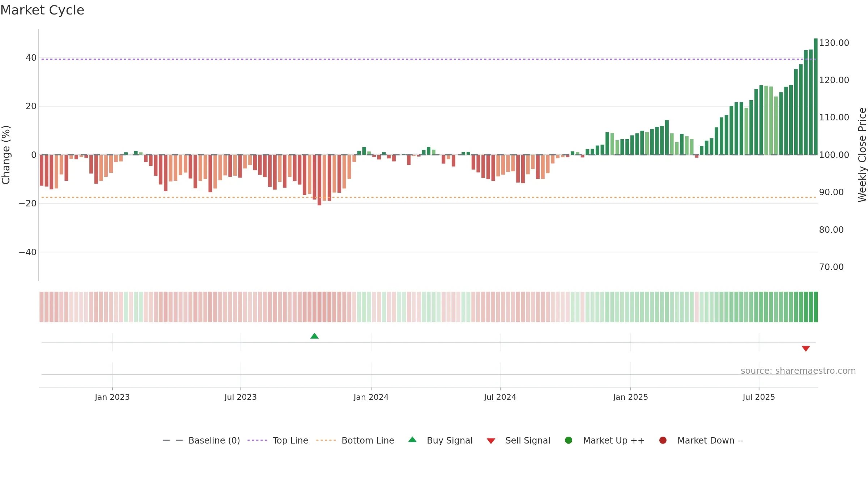Click the −40 tick on Change axis

(x=28, y=252)
